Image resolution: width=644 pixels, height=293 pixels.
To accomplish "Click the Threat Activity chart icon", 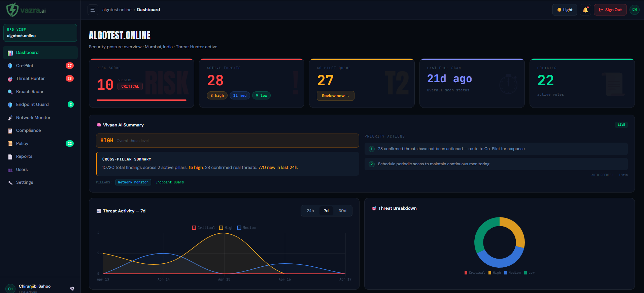I will (99, 211).
